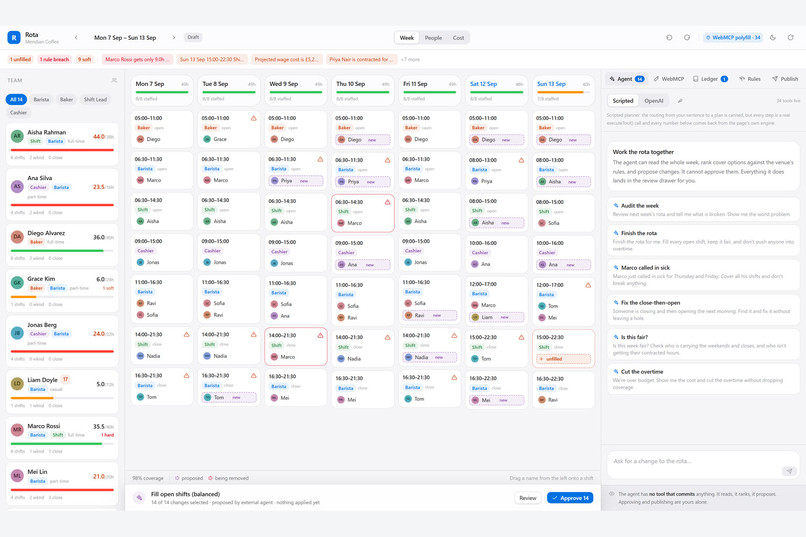The height and width of the screenshot is (537, 806).
Task: Click Grace Kim's orange hours bar
Action: point(24,297)
